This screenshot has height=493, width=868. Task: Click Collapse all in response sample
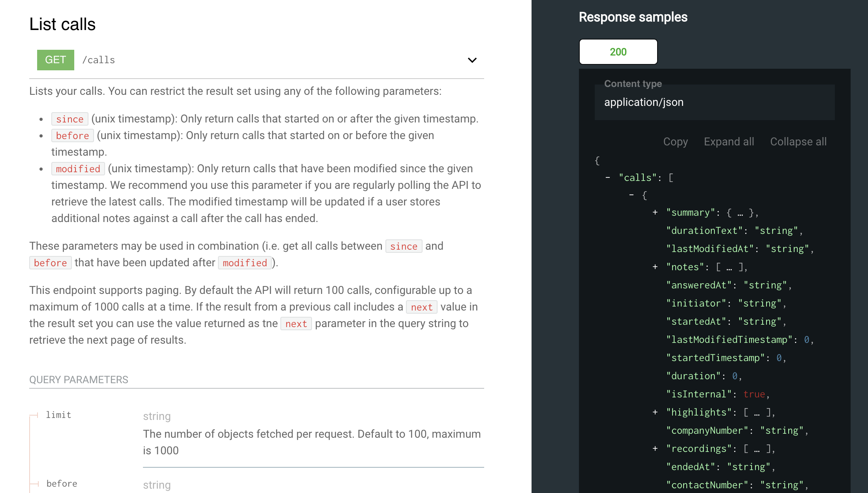798,142
